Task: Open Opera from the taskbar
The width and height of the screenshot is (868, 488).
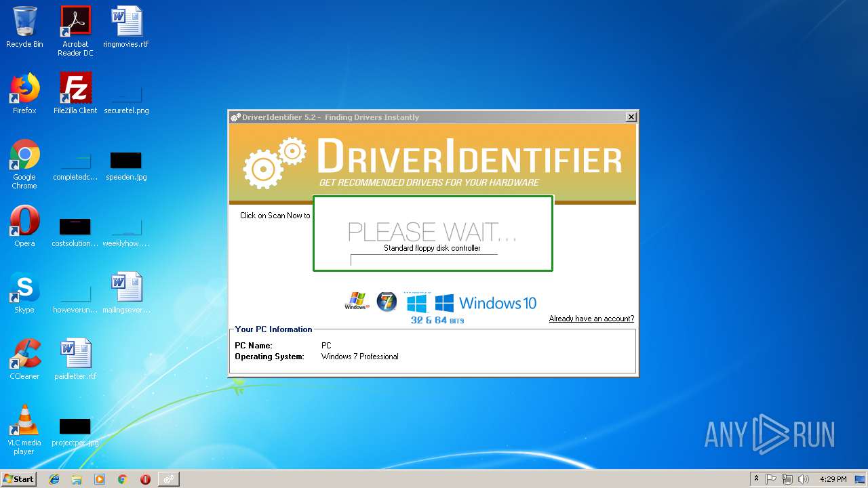Action: click(145, 479)
